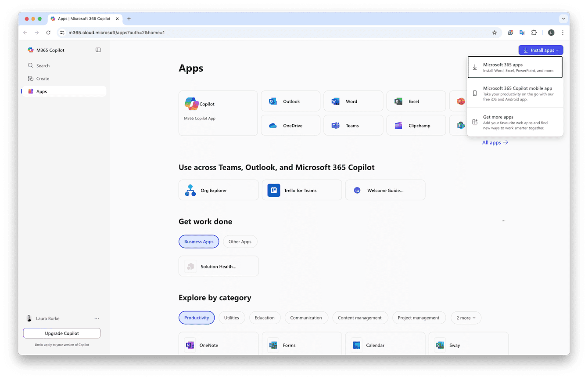Launch Word from the apps grid
This screenshot has height=379, width=588.
(353, 101)
